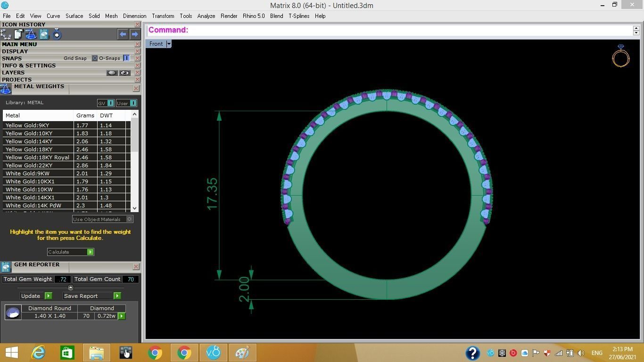The width and height of the screenshot is (644, 362).
Task: Select the White Gold:14K PdW row
Action: coord(66,206)
